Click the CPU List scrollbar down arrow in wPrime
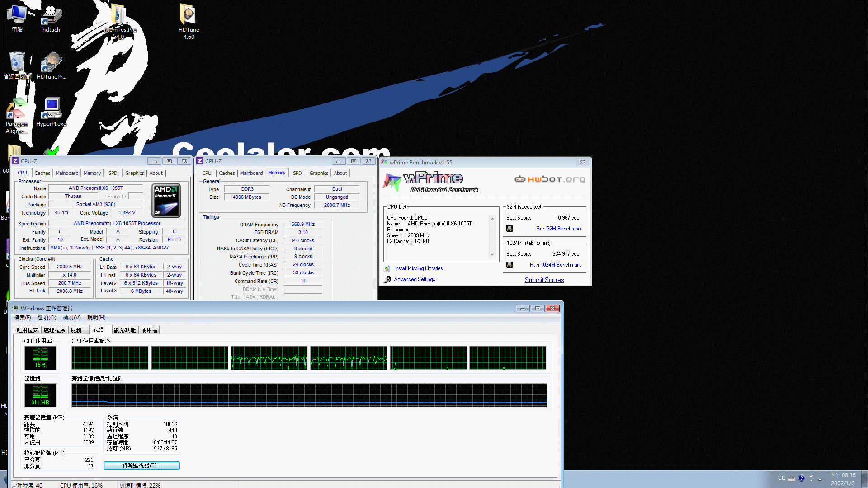The height and width of the screenshot is (488, 868). [x=492, y=255]
